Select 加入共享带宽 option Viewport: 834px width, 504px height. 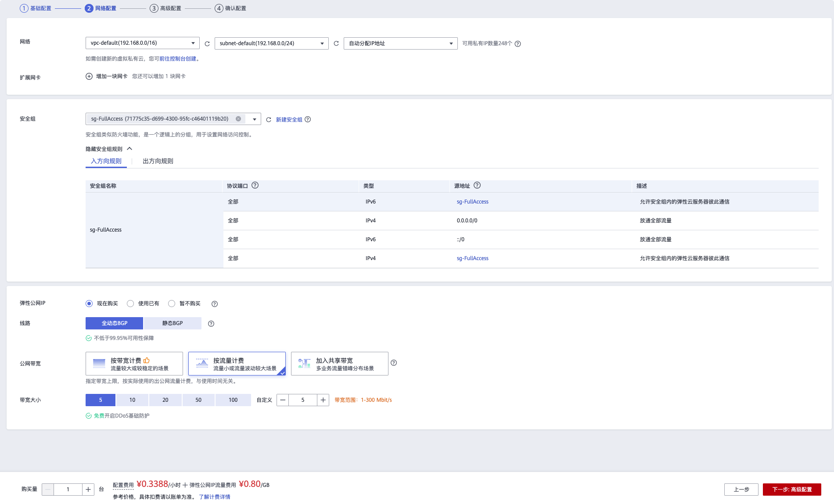[340, 364]
